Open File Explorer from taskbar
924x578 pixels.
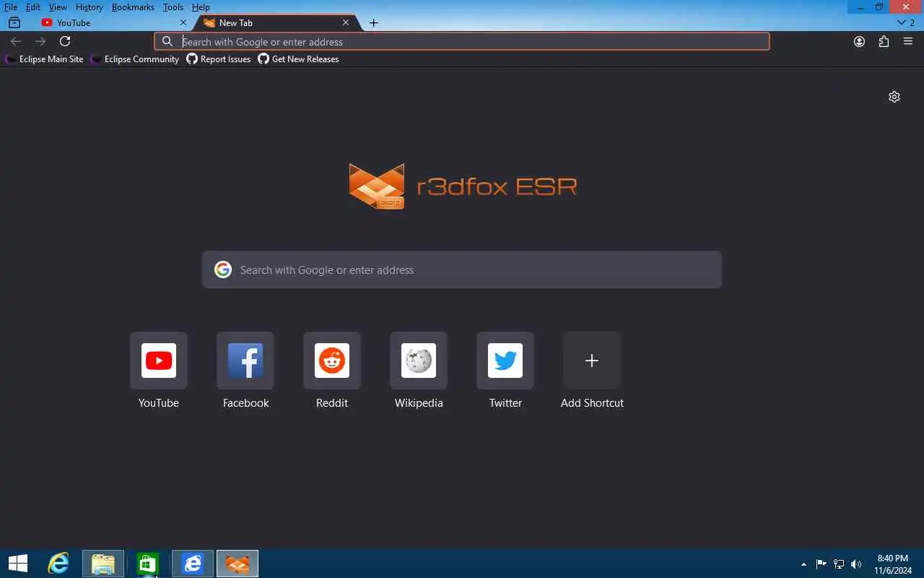(103, 564)
